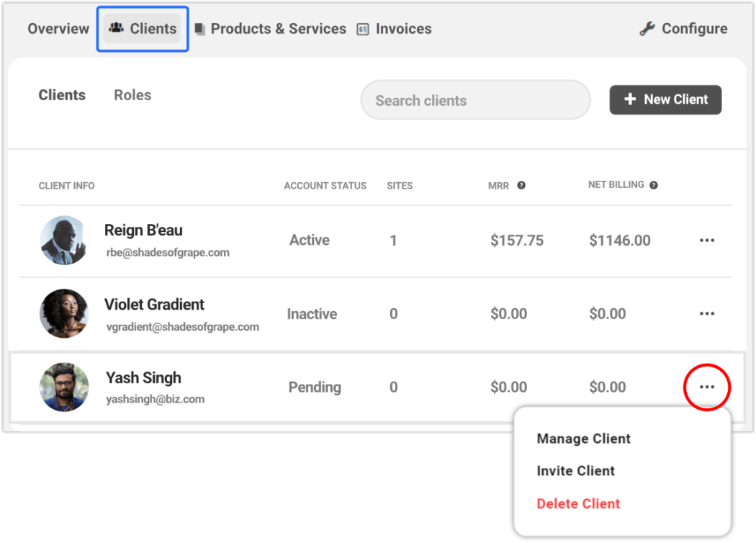Select the people icon on the Clients tab
The height and width of the screenshot is (543, 756).
tap(115, 28)
